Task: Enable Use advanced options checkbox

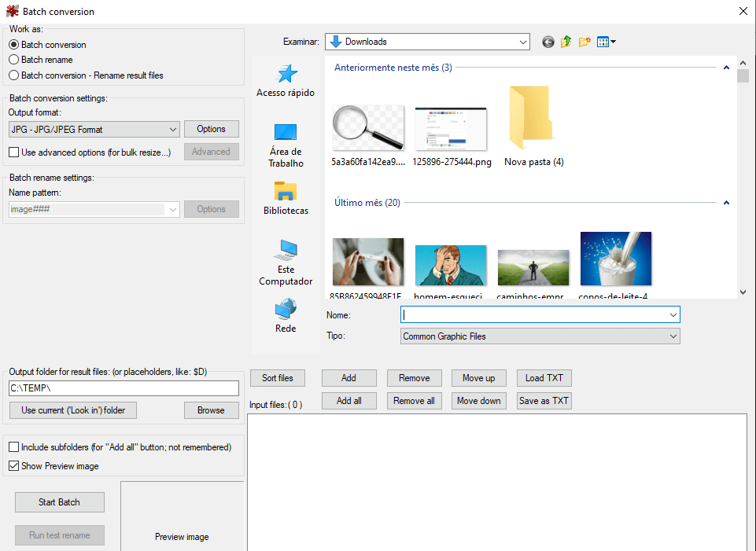Action: coord(13,152)
